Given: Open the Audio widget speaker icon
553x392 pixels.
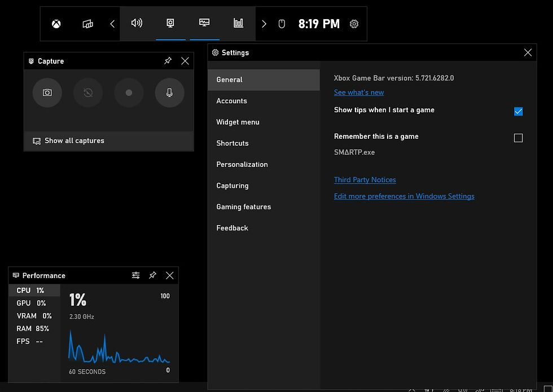Looking at the screenshot, I should [x=137, y=23].
